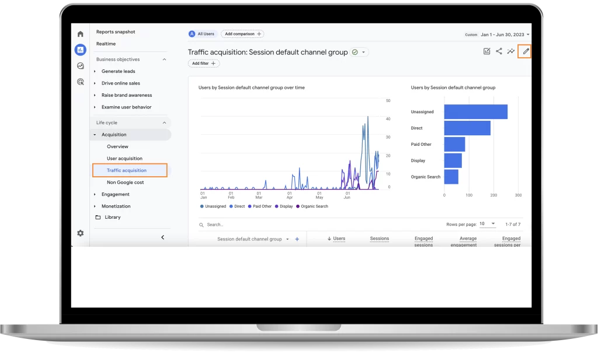Toggle the Paid Other legend item
Image resolution: width=598 pixels, height=364 pixels.
coord(262,206)
